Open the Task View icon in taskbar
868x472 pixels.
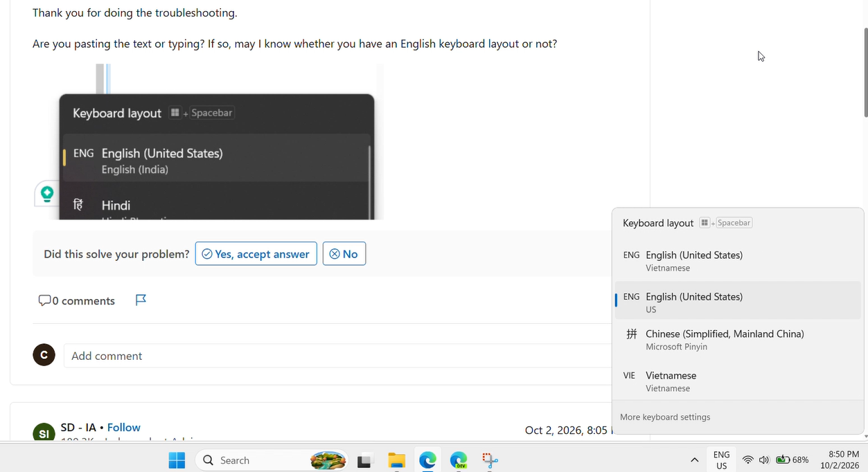(x=365, y=461)
